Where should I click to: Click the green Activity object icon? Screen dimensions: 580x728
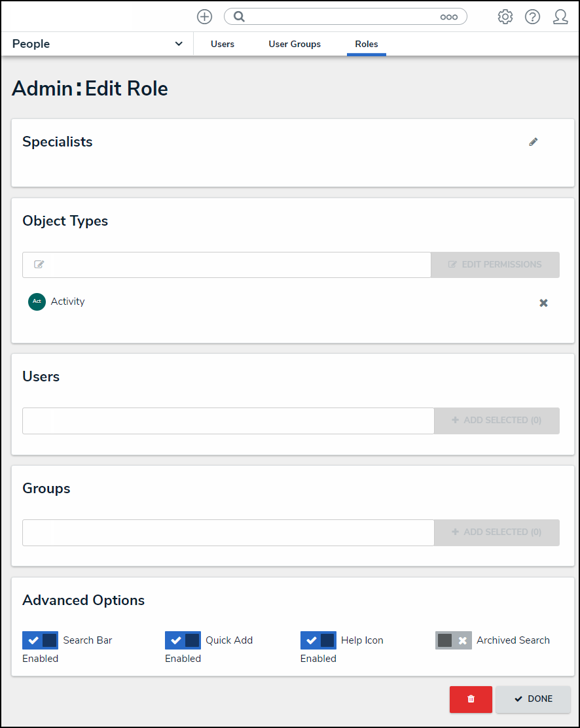pyautogui.click(x=37, y=302)
